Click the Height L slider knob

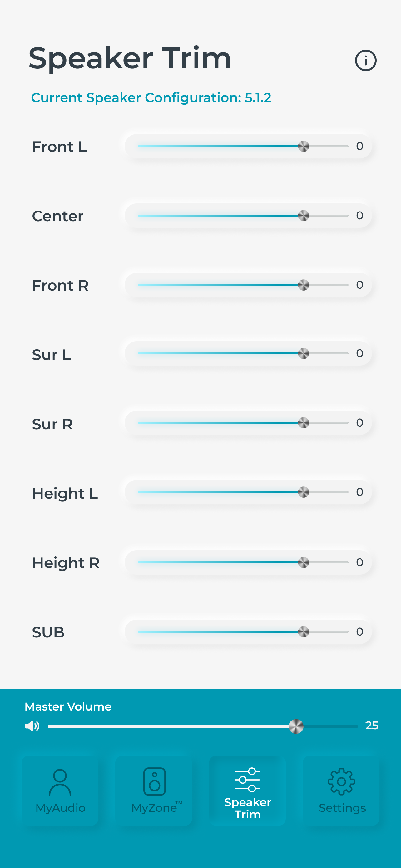(303, 492)
